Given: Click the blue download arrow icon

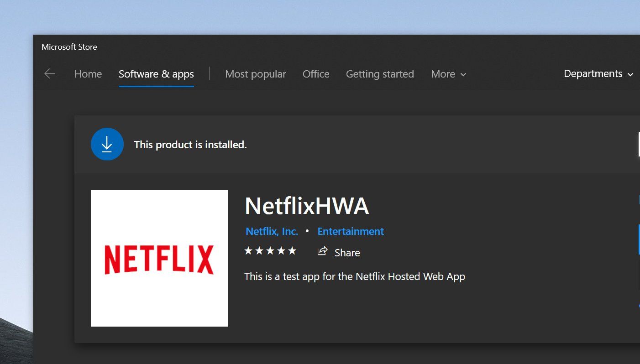Looking at the screenshot, I should (107, 144).
